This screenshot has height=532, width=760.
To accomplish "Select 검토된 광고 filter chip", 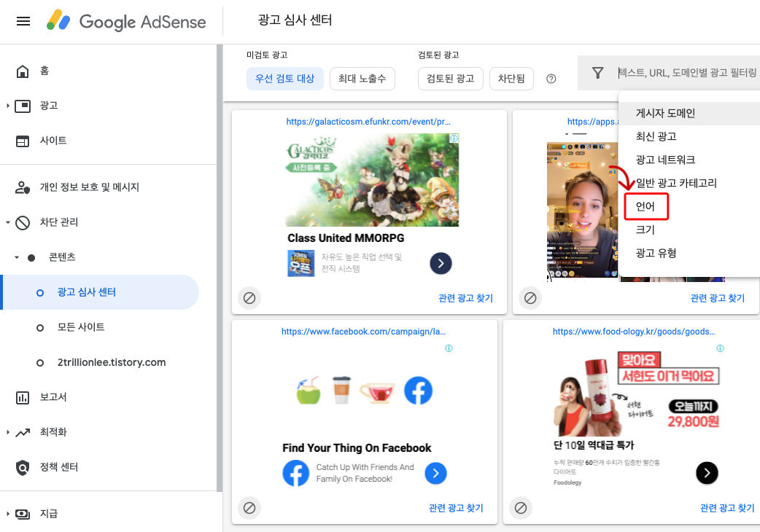I will click(450, 79).
